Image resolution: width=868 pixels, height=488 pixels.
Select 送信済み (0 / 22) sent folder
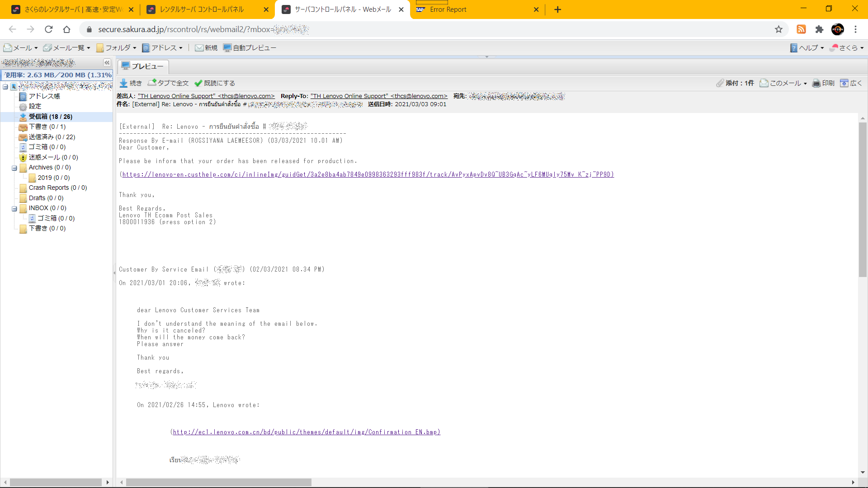click(x=52, y=137)
